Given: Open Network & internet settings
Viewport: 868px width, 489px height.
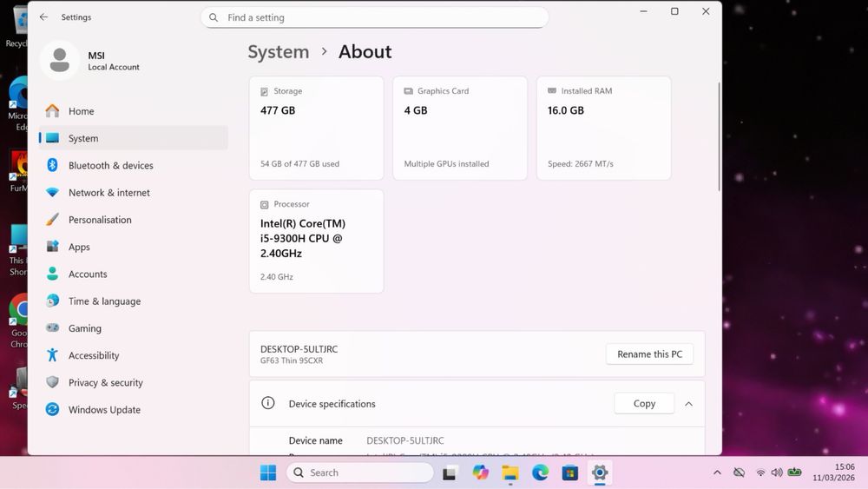Looking at the screenshot, I should tap(134, 192).
